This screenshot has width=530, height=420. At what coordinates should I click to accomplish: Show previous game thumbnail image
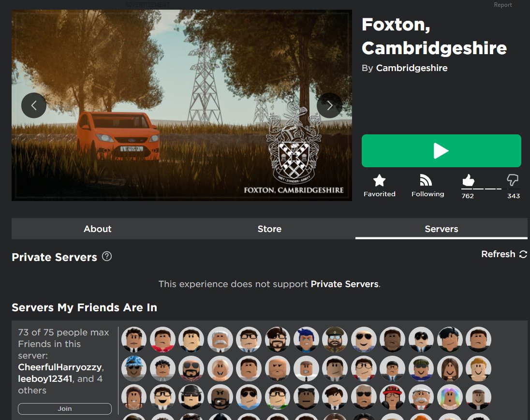(34, 105)
